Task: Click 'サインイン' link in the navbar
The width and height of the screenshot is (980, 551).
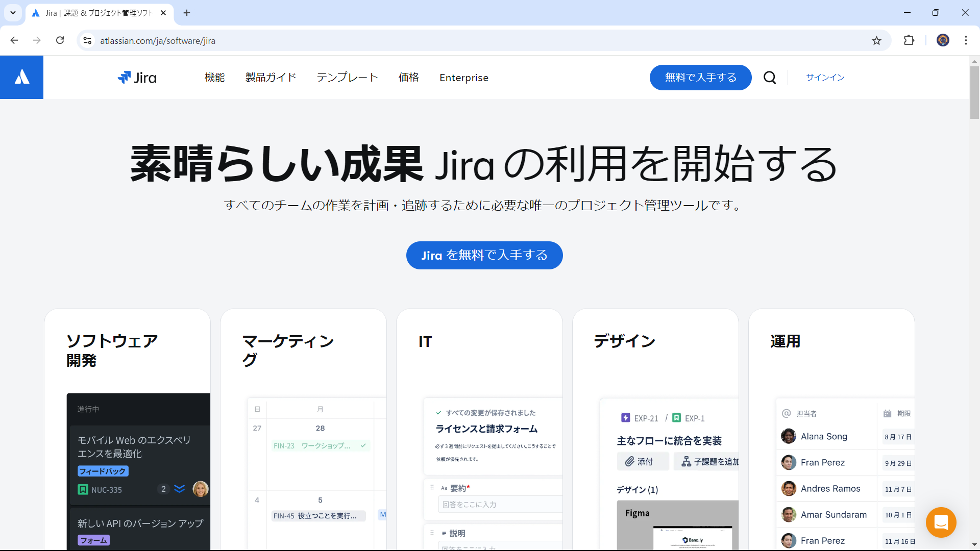Action: pyautogui.click(x=824, y=77)
